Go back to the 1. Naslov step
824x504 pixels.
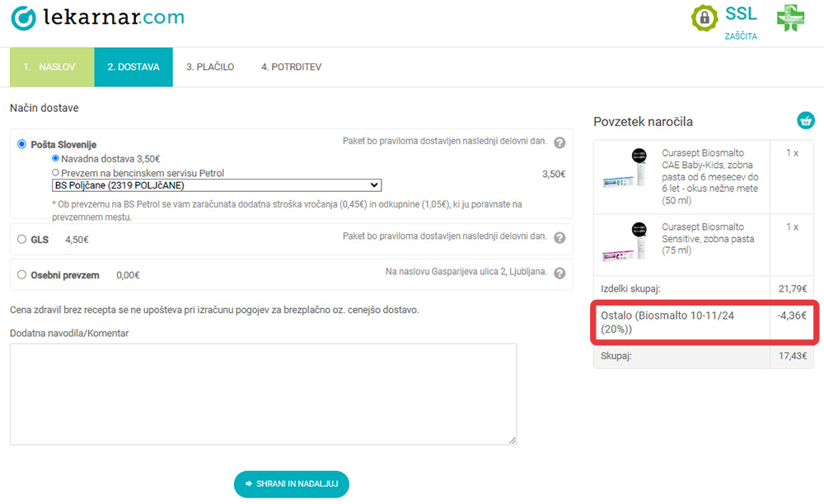point(52,68)
